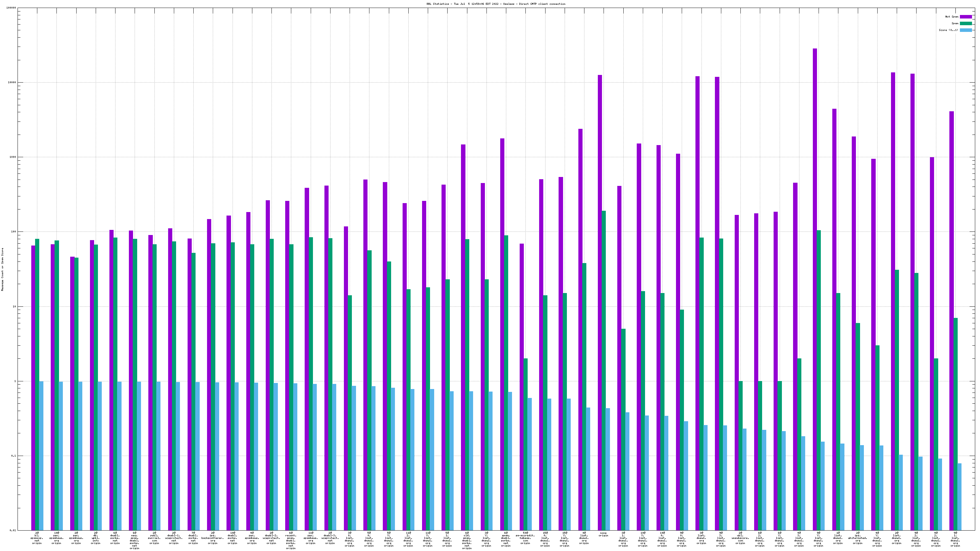This screenshot has height=551, width=980.
Task: Click the 'psbl.surriel.com' x-axis label
Action: tap(154, 538)
